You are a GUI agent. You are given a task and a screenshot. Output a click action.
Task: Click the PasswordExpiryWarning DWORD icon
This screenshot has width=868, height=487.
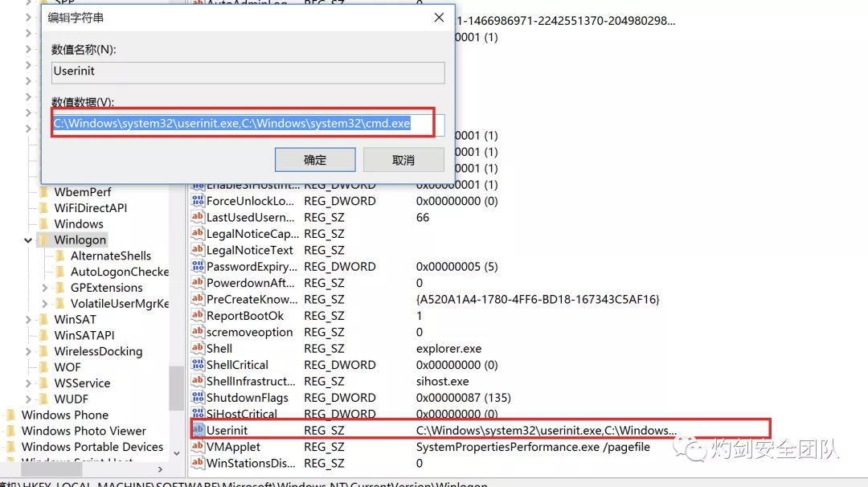pos(198,266)
